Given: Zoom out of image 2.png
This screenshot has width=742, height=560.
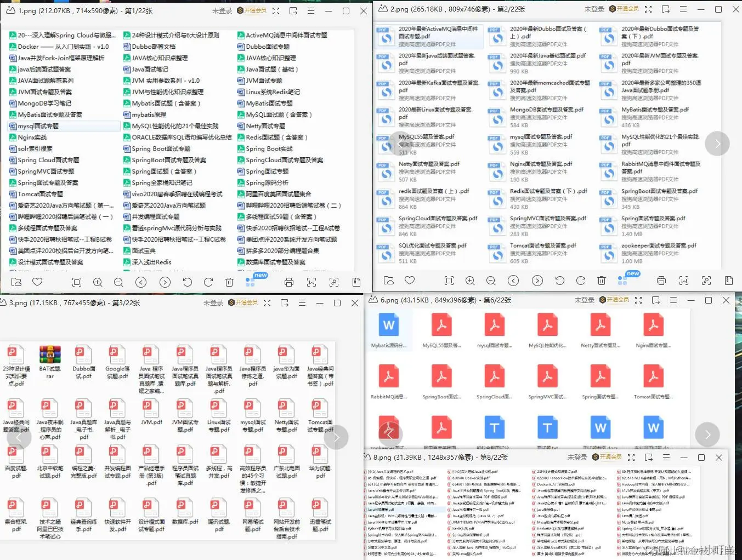Looking at the screenshot, I should [491, 281].
